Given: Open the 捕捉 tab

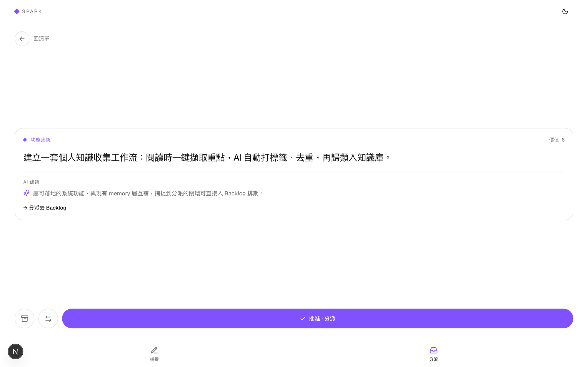Looking at the screenshot, I should (x=154, y=354).
